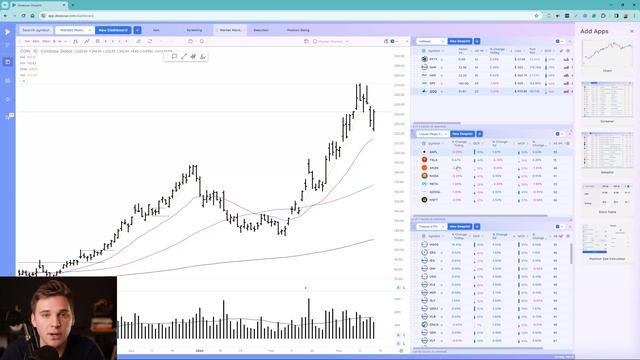Open a new browser tab
The image size is (640, 360).
pos(73,5)
